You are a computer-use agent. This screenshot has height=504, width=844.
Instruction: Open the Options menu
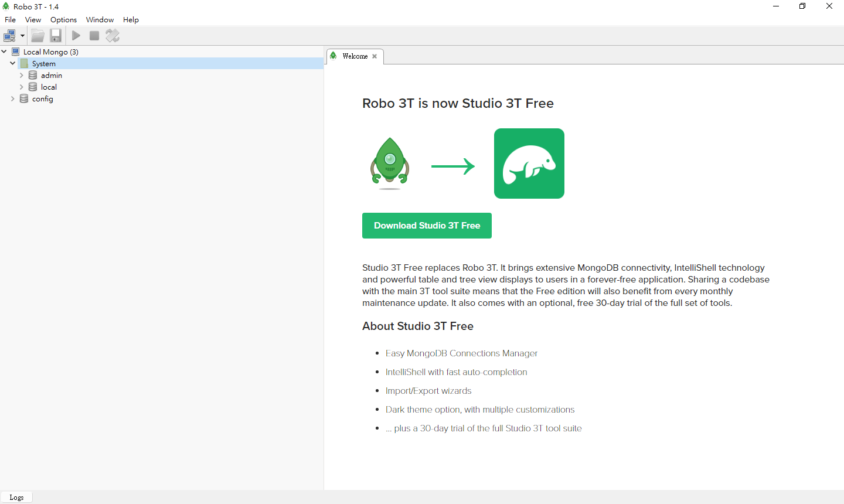pyautogui.click(x=63, y=19)
